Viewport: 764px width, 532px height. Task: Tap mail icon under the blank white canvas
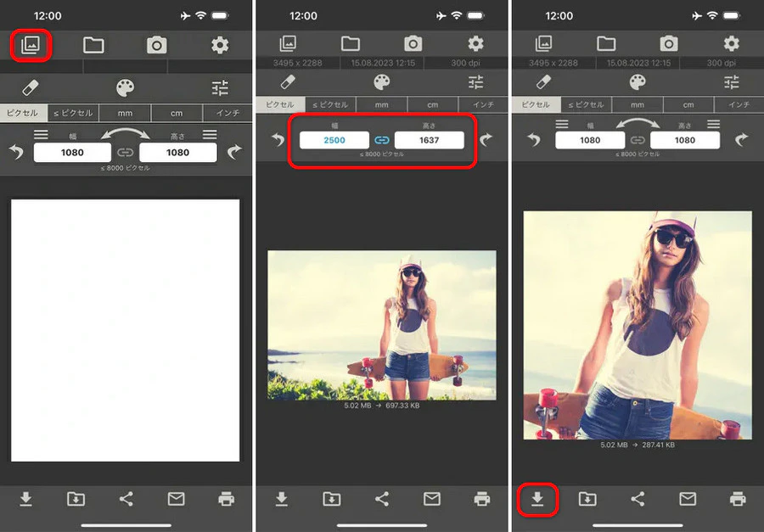click(176, 499)
